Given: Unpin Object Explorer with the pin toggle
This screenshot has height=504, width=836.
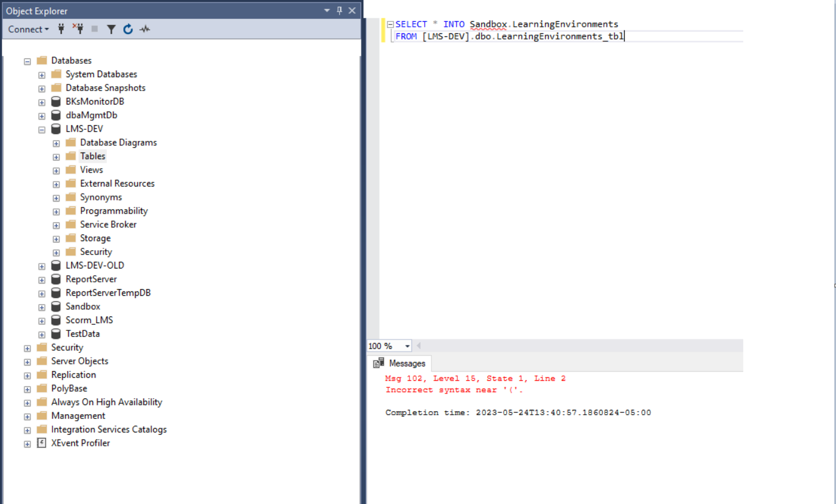Looking at the screenshot, I should point(339,10).
